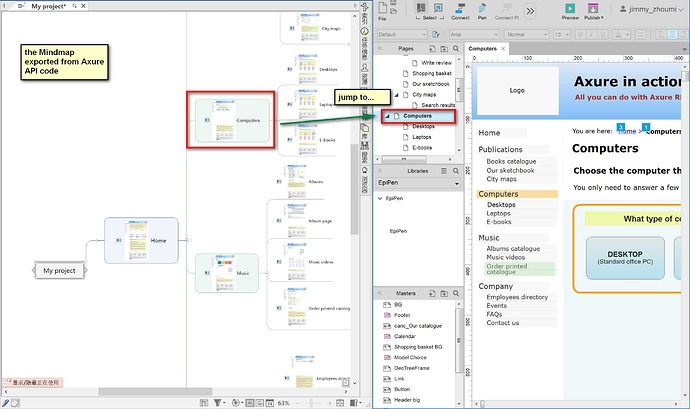
Task: Select the Computers canvas tab
Action: click(482, 48)
